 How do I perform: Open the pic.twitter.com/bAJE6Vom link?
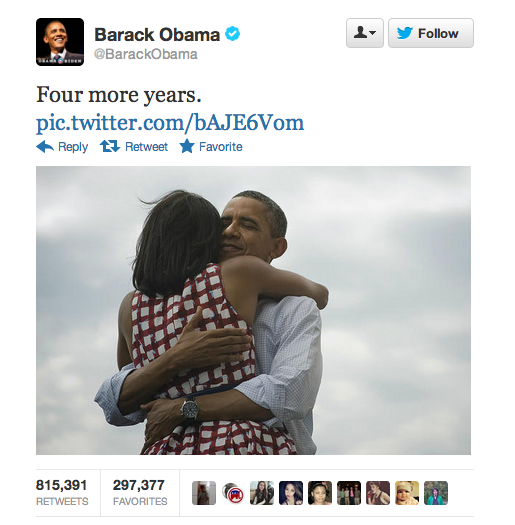(170, 123)
